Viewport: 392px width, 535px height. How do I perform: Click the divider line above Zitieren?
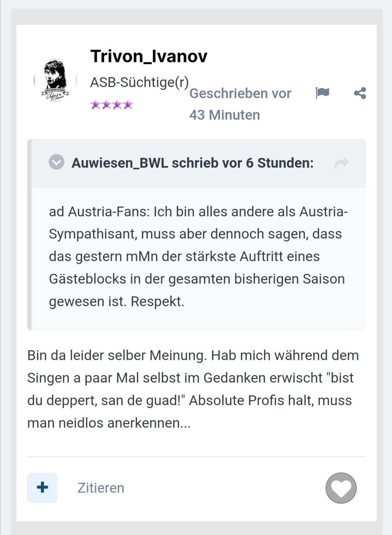(197, 457)
